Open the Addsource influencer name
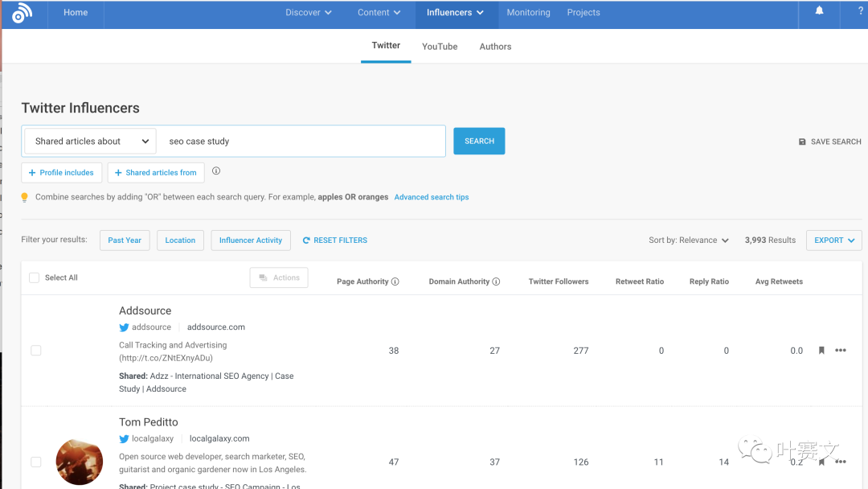The width and height of the screenshot is (868, 489). click(145, 310)
